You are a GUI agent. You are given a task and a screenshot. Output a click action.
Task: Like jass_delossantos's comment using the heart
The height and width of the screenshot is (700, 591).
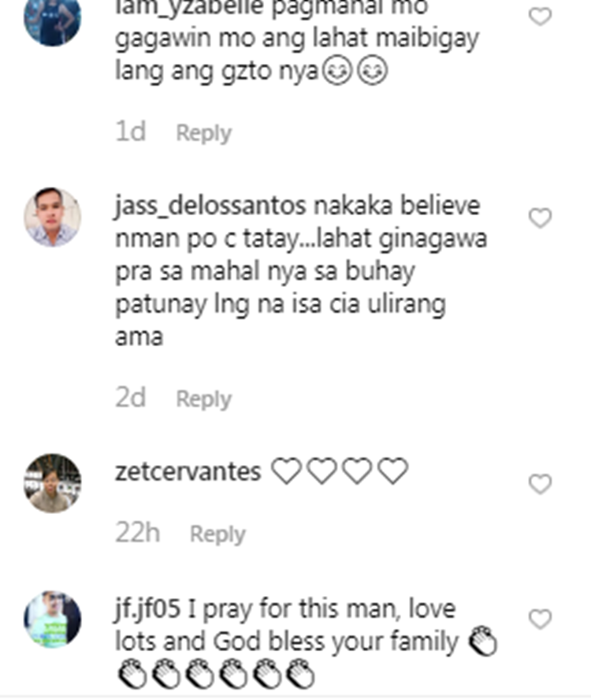pos(540,218)
